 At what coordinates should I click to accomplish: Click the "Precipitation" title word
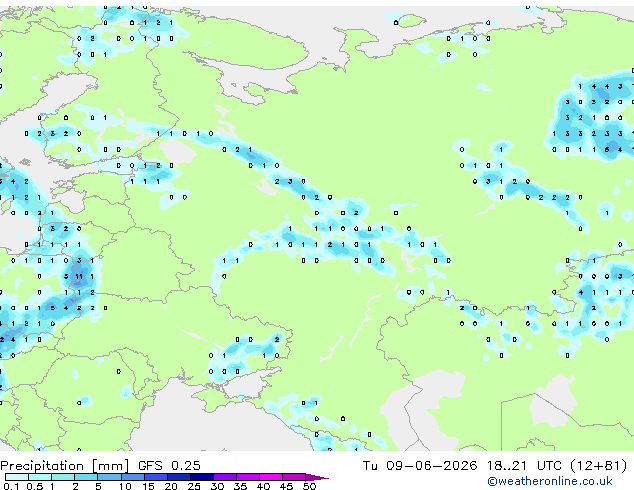[x=42, y=466]
